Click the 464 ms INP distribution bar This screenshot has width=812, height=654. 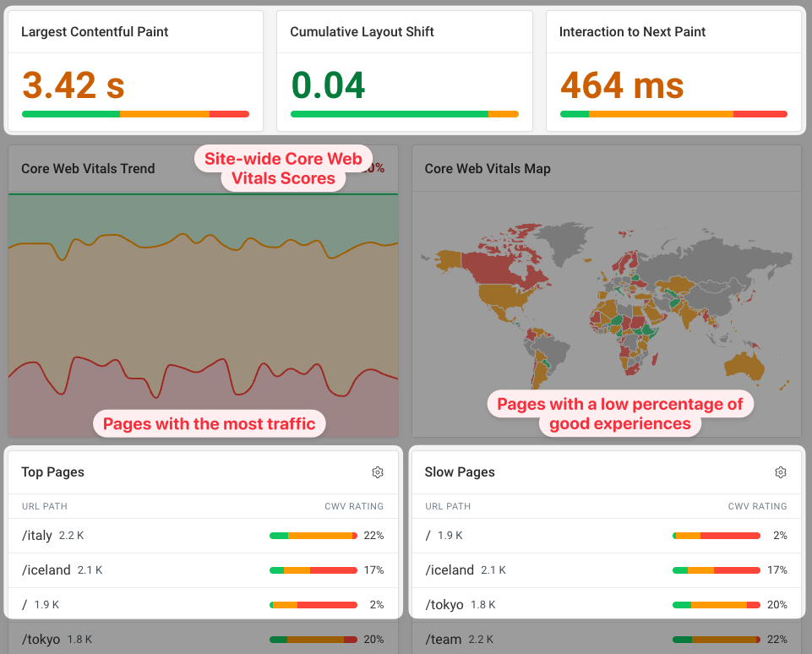pos(673,113)
